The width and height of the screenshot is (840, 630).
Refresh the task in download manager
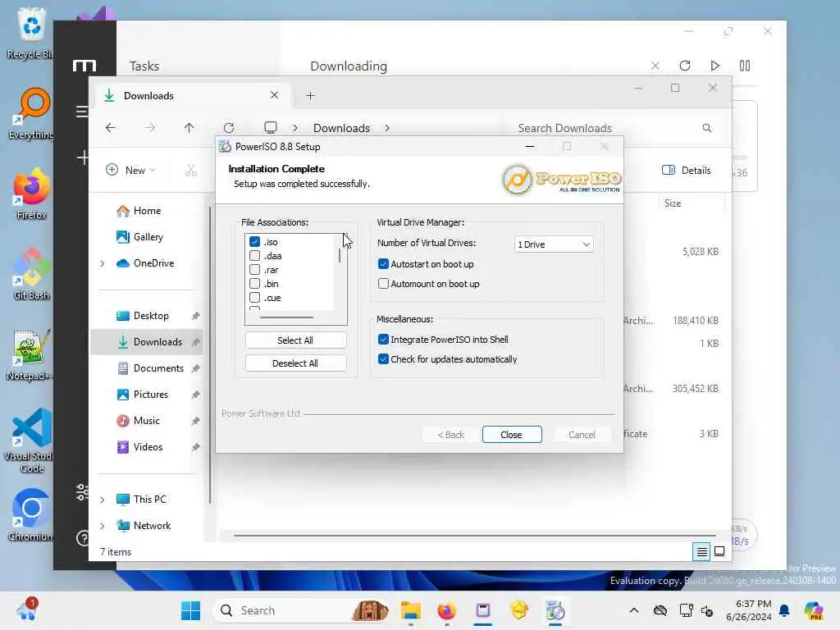(x=685, y=66)
